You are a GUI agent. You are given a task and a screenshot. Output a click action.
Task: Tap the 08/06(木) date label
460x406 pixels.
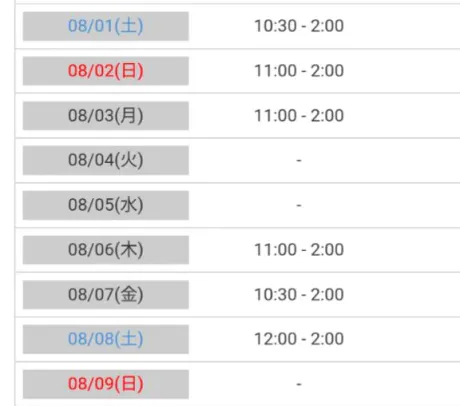[x=106, y=250]
